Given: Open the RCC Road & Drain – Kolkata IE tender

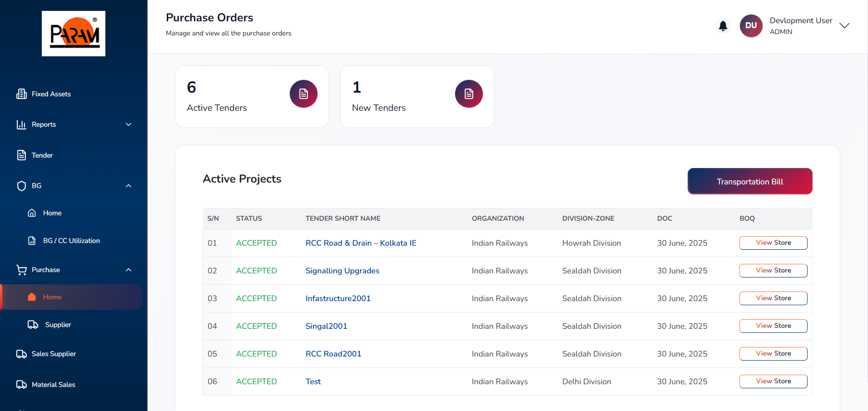Looking at the screenshot, I should (361, 243).
